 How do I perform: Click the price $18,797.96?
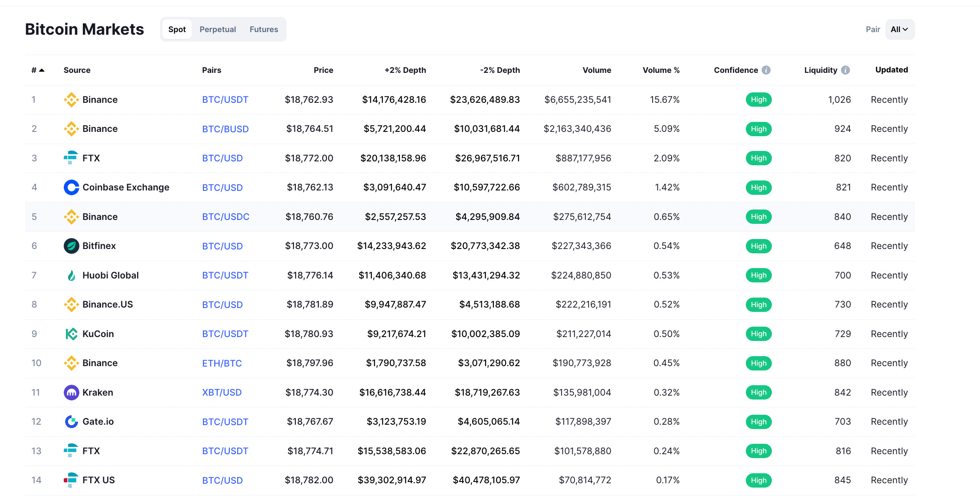[310, 363]
